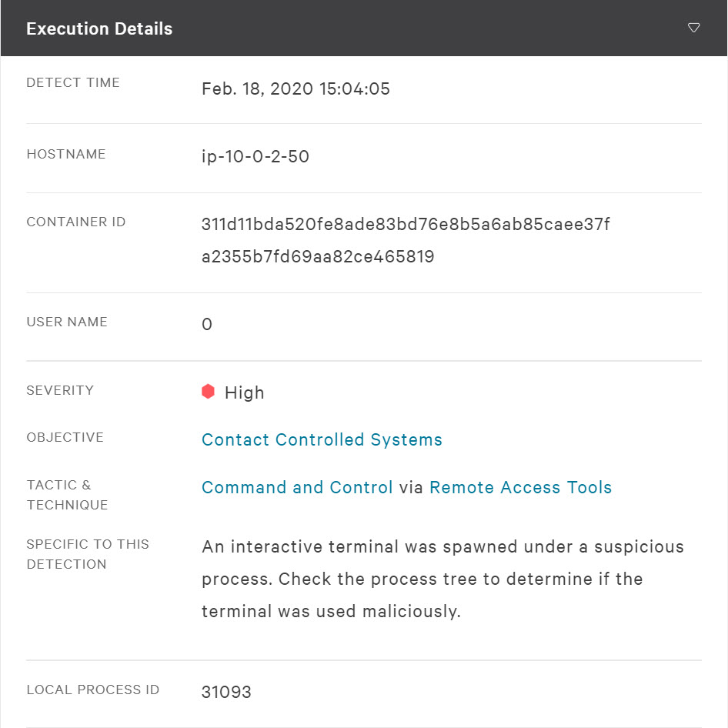Screen dimensions: 728x728
Task: Collapse the Execution Details panel arrow
Action: point(693,28)
